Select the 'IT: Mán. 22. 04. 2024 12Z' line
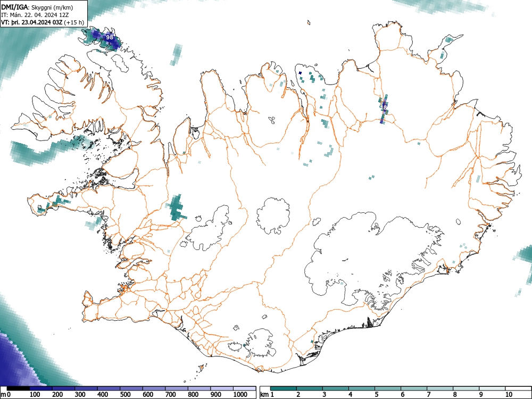The height and width of the screenshot is (399, 532). tap(35, 15)
